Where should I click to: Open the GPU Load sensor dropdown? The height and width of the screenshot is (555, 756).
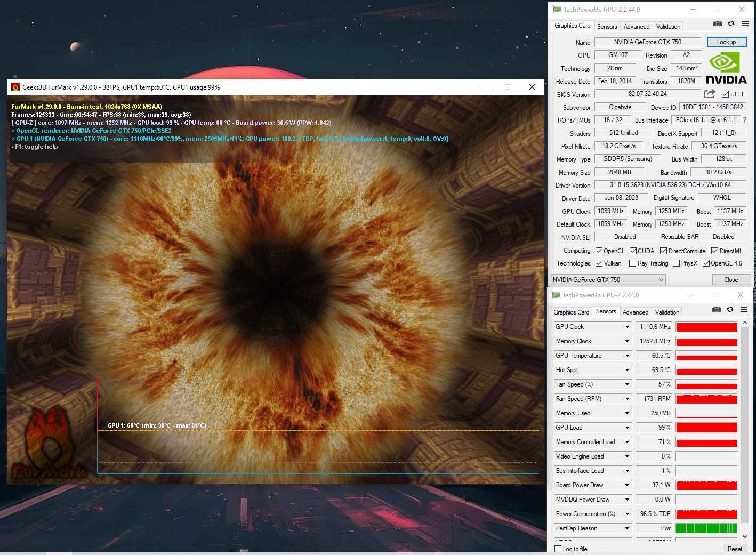[627, 428]
